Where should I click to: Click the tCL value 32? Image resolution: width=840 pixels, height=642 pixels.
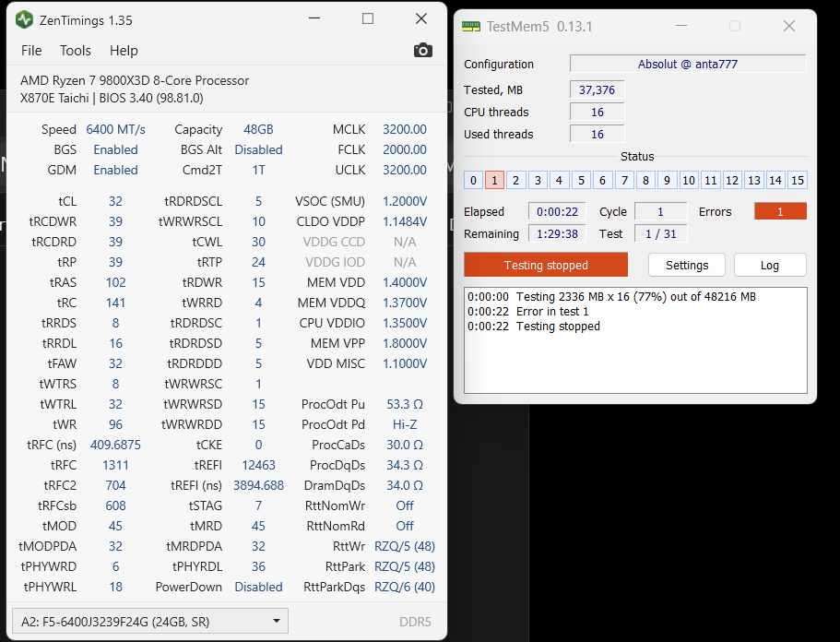(x=115, y=201)
